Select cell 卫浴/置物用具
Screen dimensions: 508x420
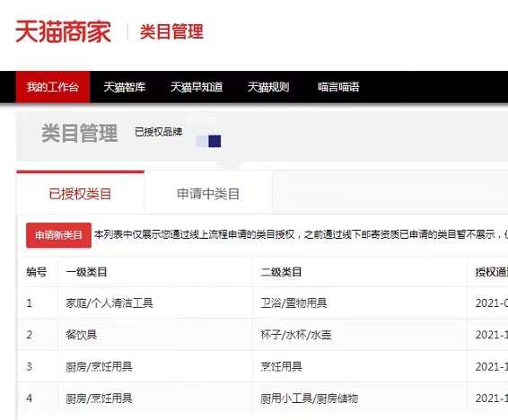293,303
